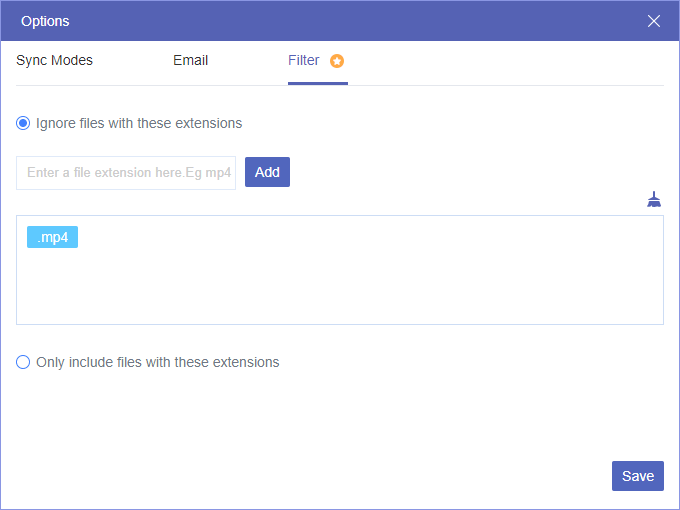Click the "Ignore files with these extensions" label
Screen dimensions: 680x510
click(139, 124)
